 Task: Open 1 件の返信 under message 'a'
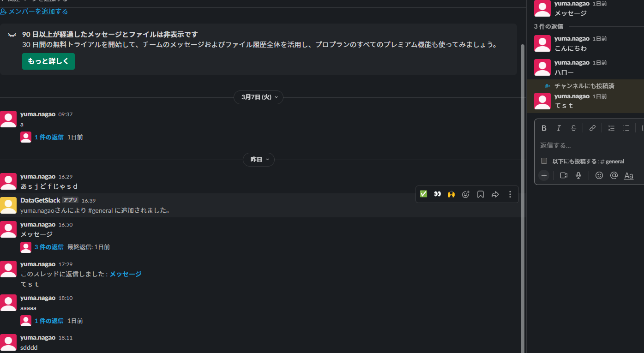pos(49,137)
